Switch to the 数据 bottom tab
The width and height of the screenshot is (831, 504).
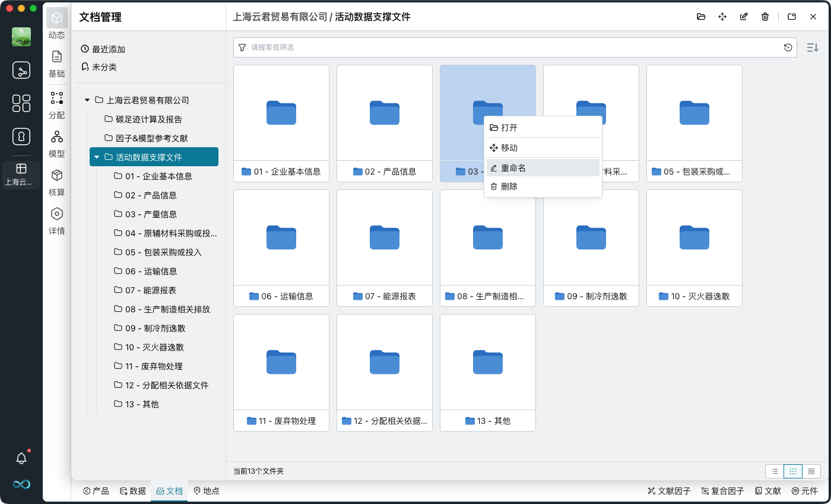132,491
